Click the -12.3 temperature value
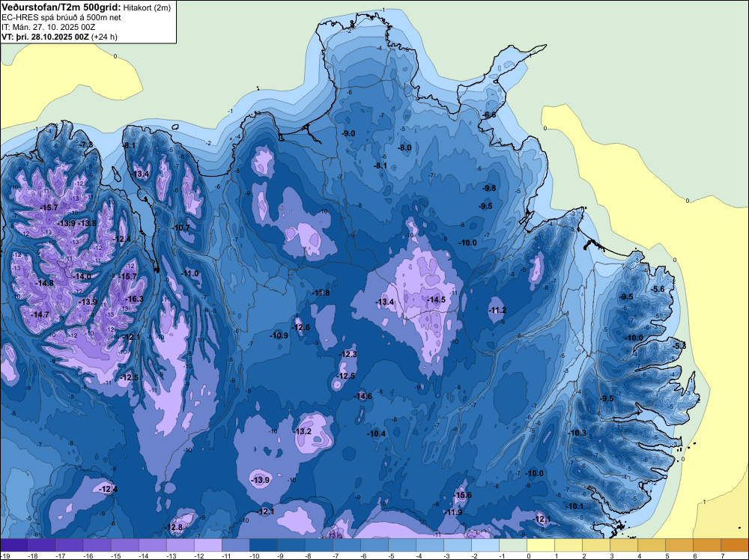 (348, 354)
